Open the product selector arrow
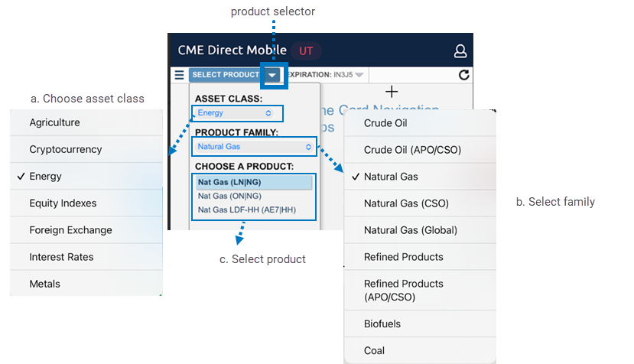 (273, 75)
